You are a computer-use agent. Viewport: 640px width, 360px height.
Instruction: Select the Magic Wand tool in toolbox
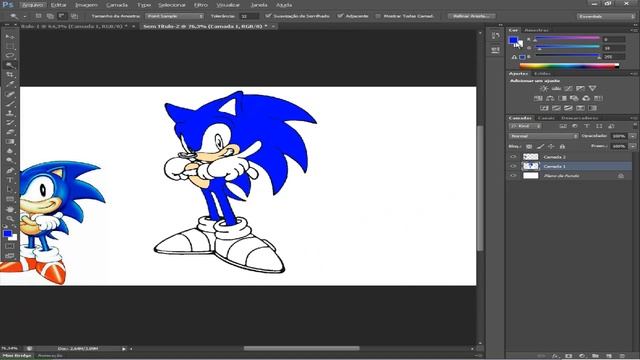click(10, 65)
